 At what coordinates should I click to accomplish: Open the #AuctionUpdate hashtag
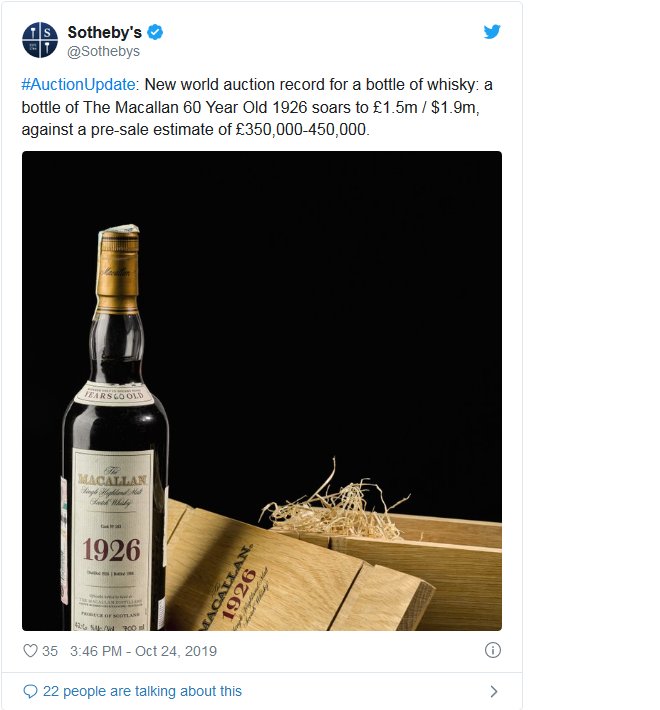(78, 85)
